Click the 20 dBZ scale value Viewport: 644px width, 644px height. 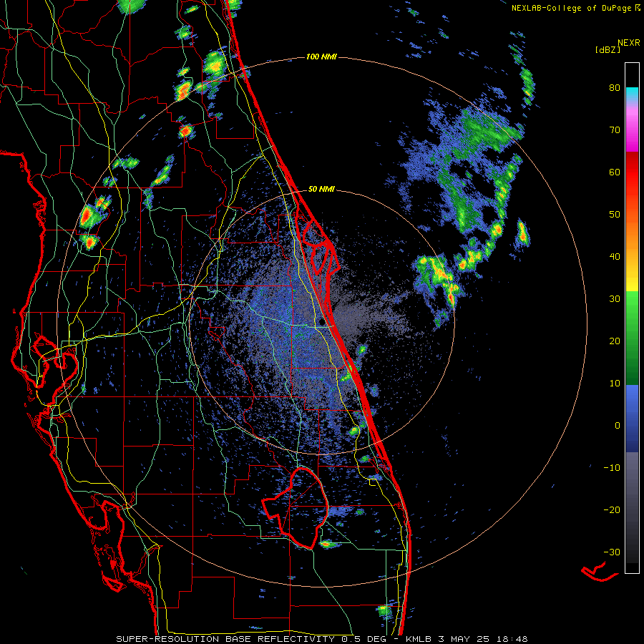pyautogui.click(x=615, y=341)
